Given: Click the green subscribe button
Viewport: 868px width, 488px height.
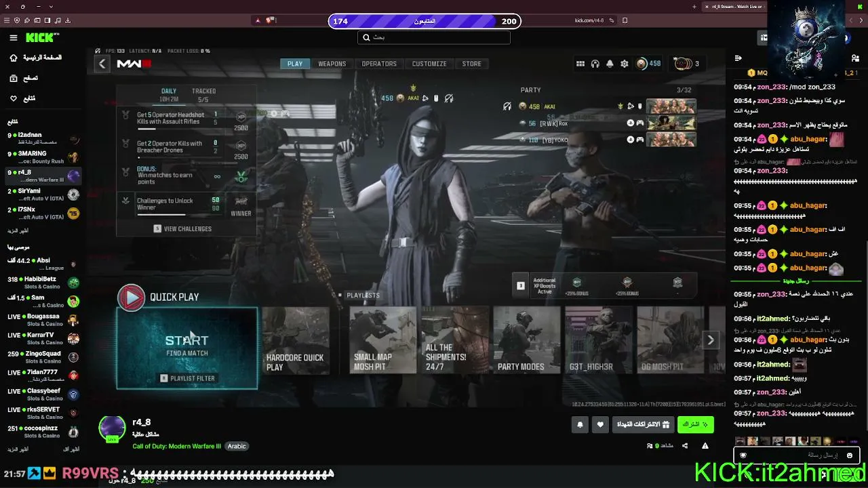Looking at the screenshot, I should point(695,425).
